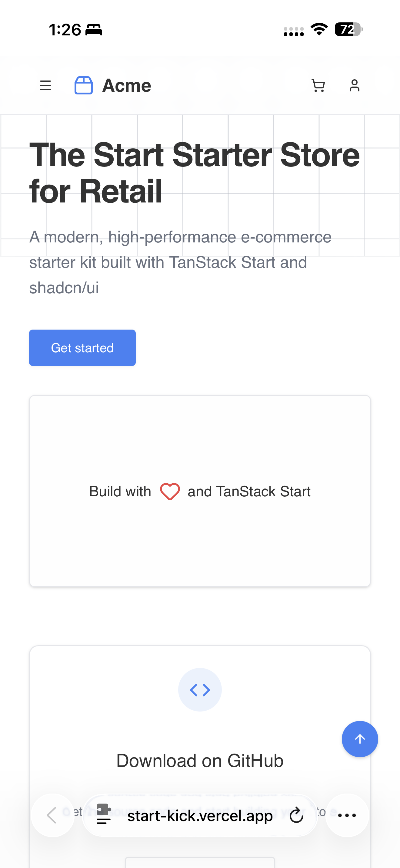The width and height of the screenshot is (400, 868).
Task: Tap the battery level indicator
Action: click(348, 30)
